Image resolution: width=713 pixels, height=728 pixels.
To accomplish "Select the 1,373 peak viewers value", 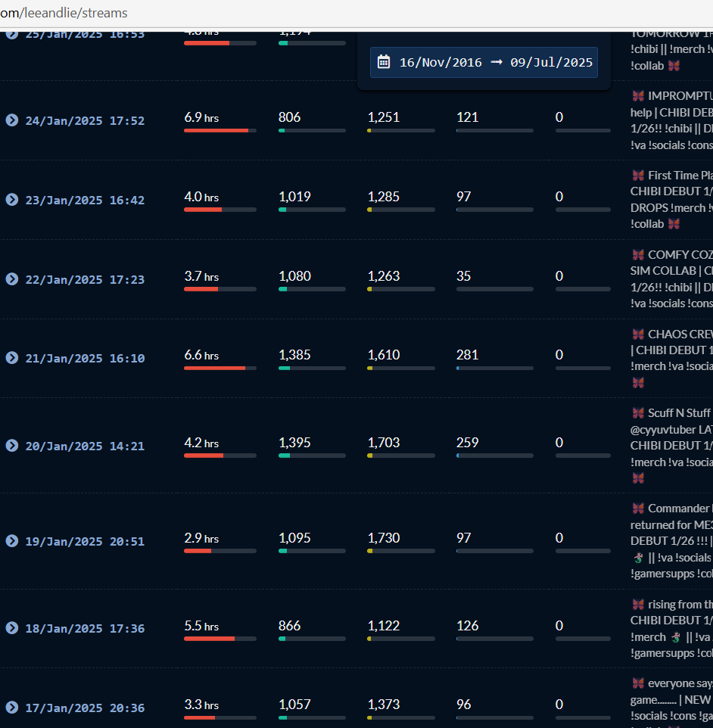I will (x=384, y=705).
